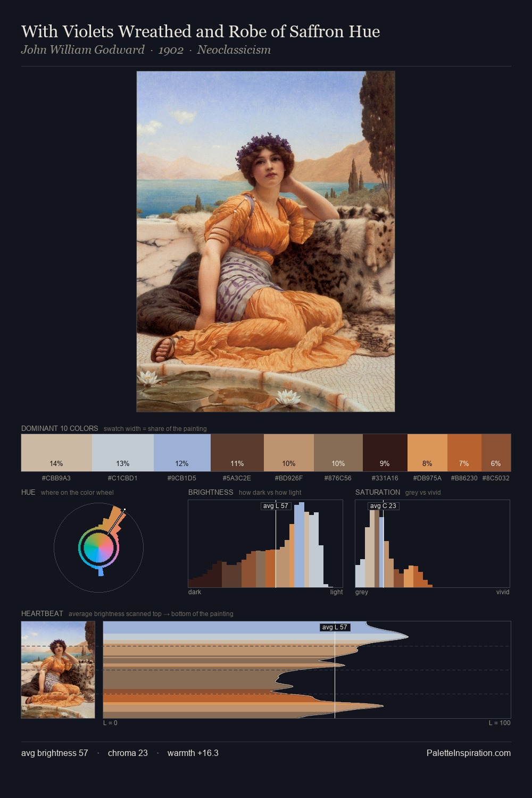Click the 'light' axis label
532x798 pixels.
point(336,592)
